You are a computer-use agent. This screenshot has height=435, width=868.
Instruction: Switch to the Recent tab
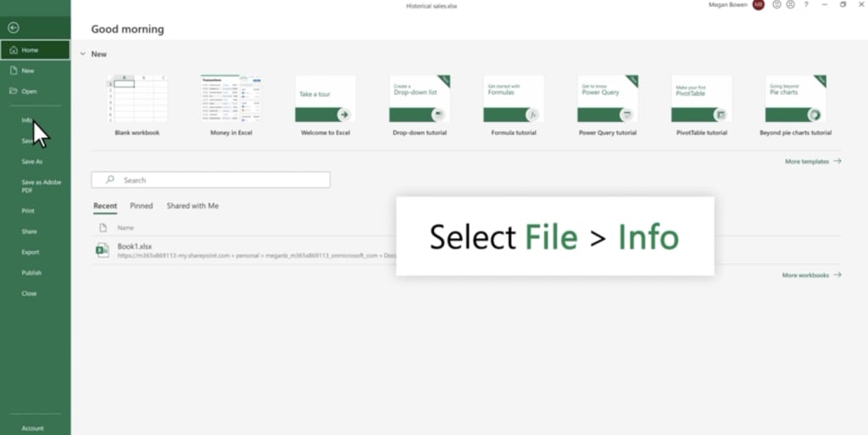105,206
